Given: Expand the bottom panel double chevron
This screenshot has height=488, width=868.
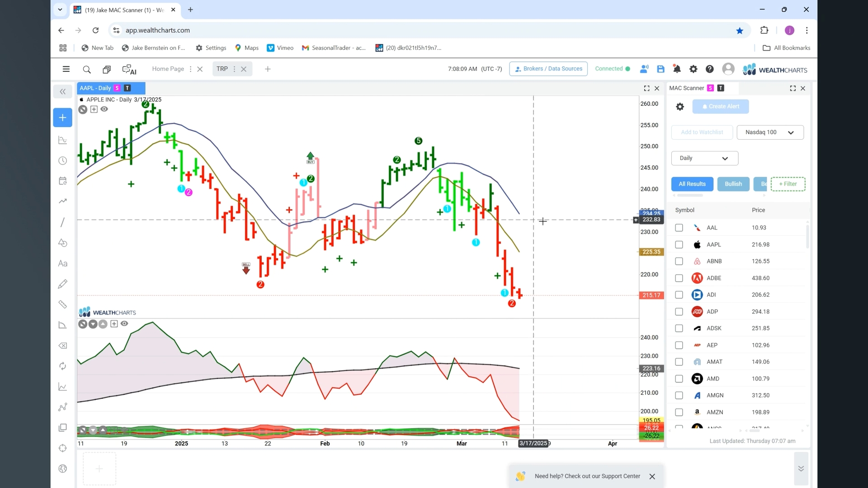Looking at the screenshot, I should click(801, 469).
